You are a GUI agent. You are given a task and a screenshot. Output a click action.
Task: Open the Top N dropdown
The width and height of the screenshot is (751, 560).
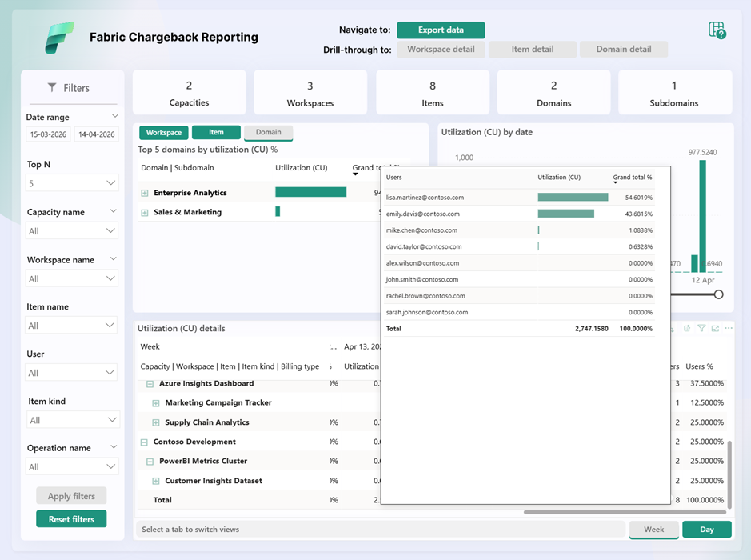[72, 183]
